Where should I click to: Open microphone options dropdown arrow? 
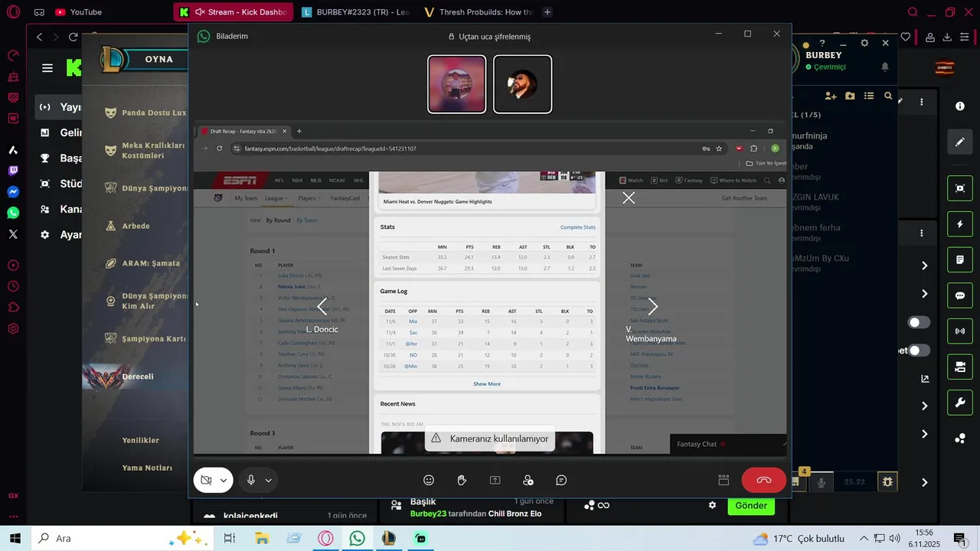pyautogui.click(x=268, y=481)
